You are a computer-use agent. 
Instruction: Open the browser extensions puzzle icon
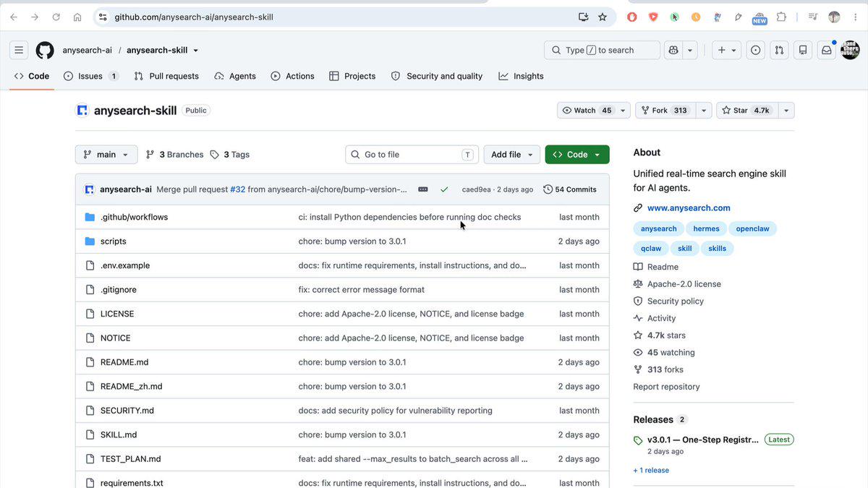click(781, 17)
